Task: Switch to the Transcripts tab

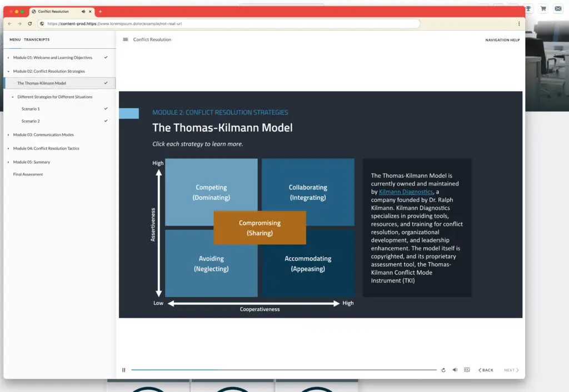Action: click(x=37, y=39)
